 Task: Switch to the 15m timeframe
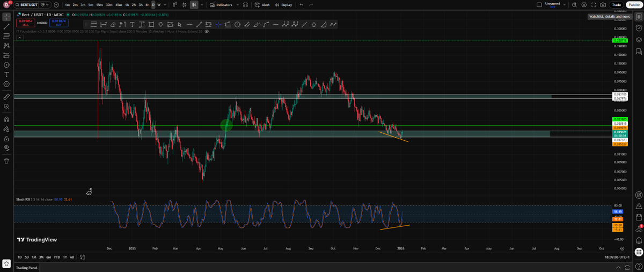coord(99,5)
